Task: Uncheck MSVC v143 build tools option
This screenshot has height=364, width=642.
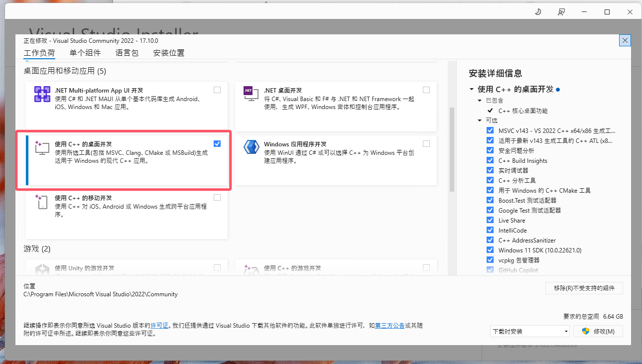Action: point(490,130)
